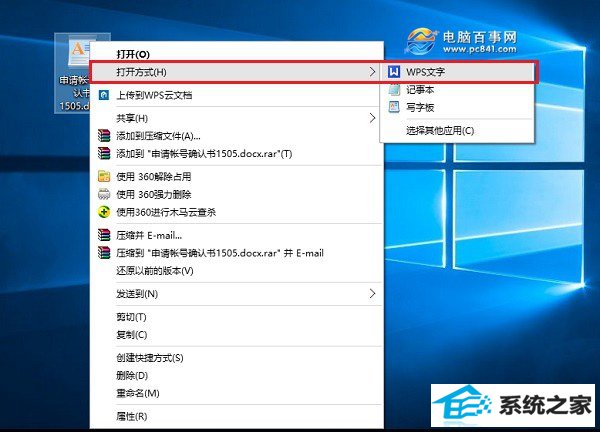This screenshot has height=432, width=600.
Task: Choose 选择其他应用(C) in submenu
Action: (457, 131)
